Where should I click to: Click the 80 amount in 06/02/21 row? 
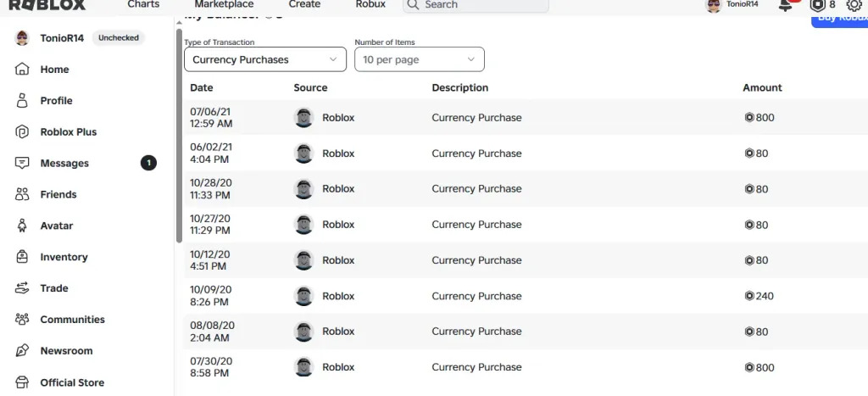pyautogui.click(x=762, y=153)
